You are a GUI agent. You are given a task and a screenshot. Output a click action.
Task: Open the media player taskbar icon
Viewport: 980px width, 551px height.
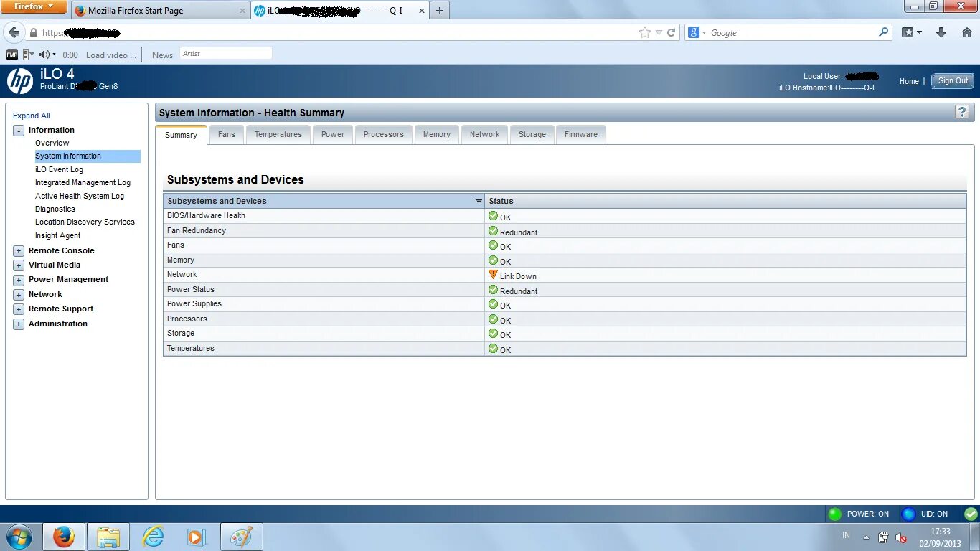(196, 537)
